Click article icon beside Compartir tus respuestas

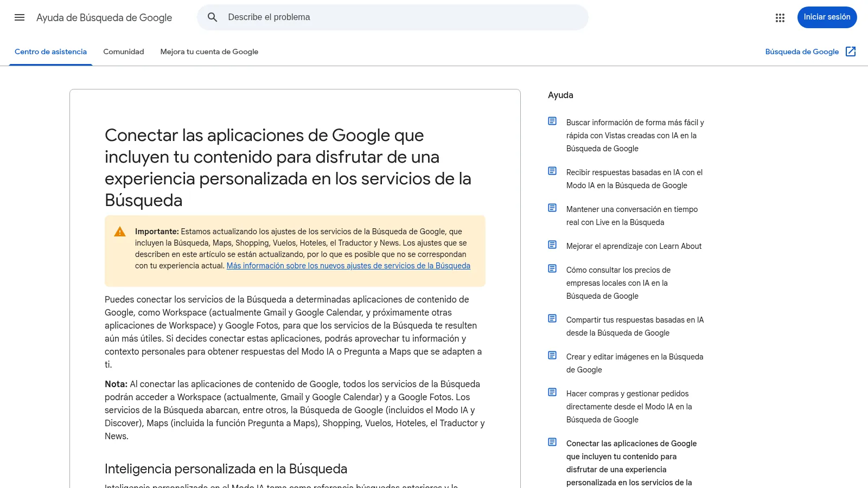(x=552, y=318)
